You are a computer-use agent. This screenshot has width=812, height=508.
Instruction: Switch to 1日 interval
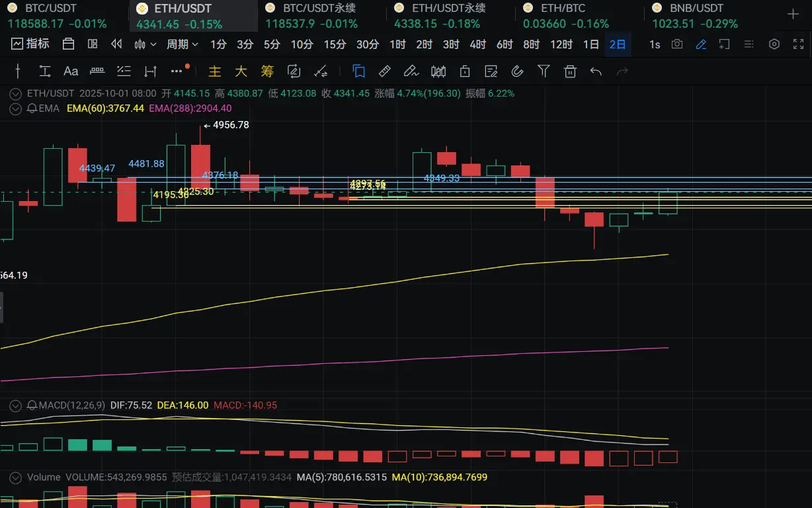[x=591, y=44]
